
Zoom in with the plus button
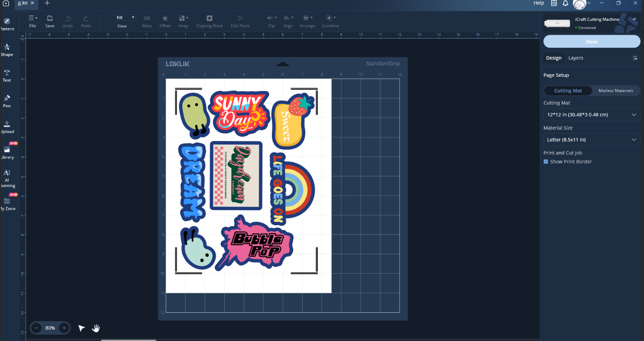coord(64,328)
